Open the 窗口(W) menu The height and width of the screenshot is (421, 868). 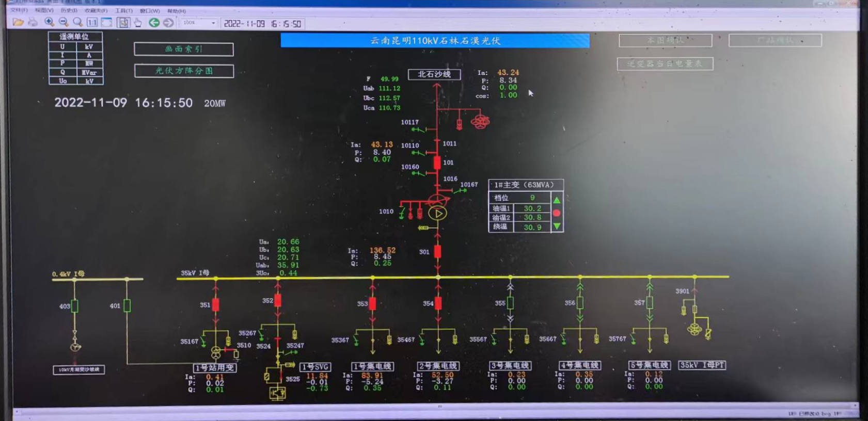tap(150, 10)
